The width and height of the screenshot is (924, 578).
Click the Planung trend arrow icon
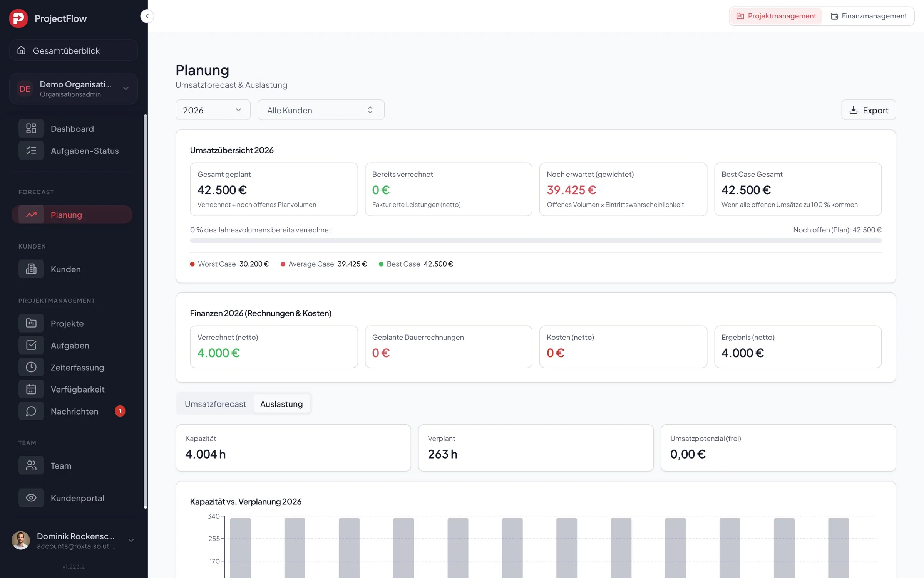(31, 215)
